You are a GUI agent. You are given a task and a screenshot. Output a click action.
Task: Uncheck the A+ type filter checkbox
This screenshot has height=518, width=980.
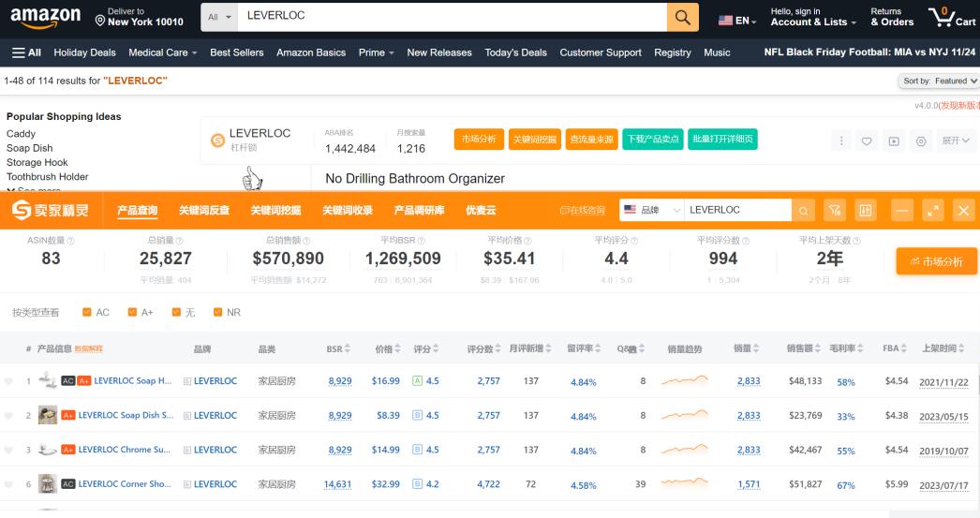(132, 313)
